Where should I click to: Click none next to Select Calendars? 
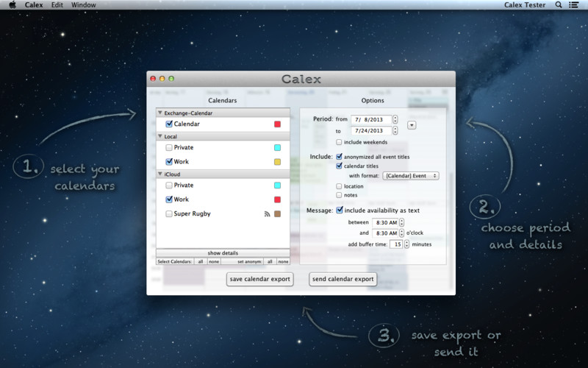coord(214,262)
